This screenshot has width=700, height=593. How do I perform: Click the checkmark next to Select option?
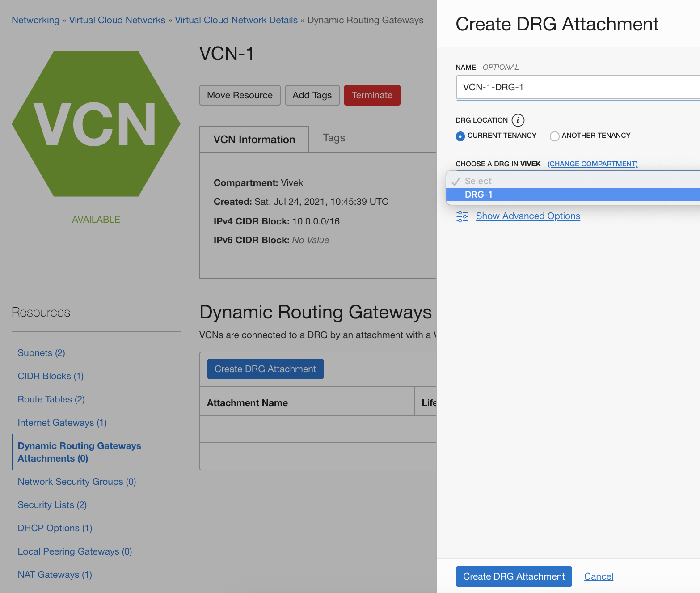coord(455,181)
